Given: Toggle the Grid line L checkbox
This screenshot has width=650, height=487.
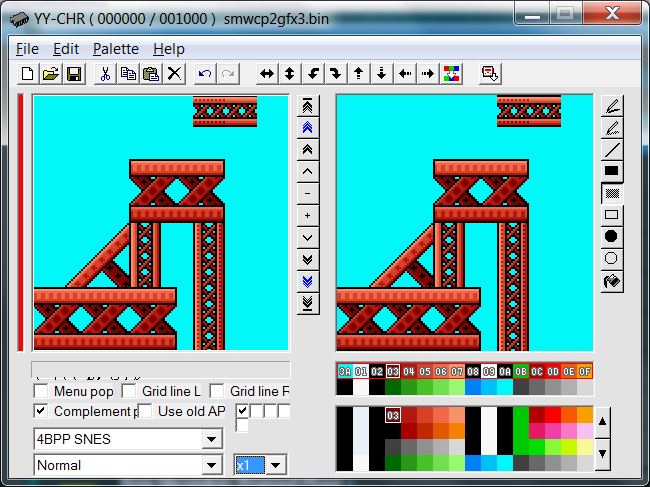Looking at the screenshot, I should 129,391.
